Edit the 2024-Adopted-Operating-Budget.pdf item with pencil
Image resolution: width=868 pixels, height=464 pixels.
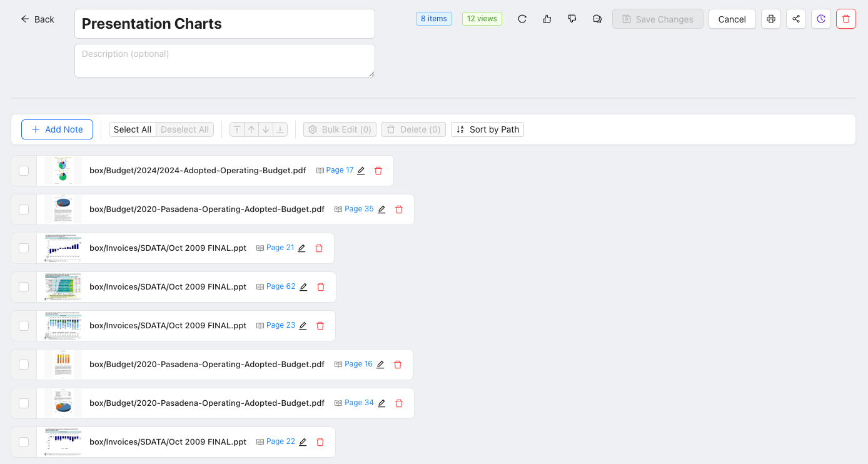[361, 171]
